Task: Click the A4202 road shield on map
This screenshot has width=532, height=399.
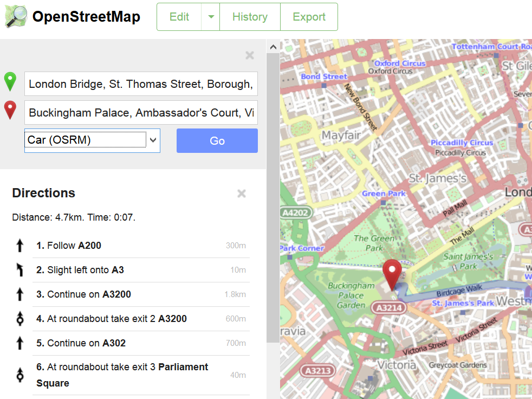Action: (296, 213)
